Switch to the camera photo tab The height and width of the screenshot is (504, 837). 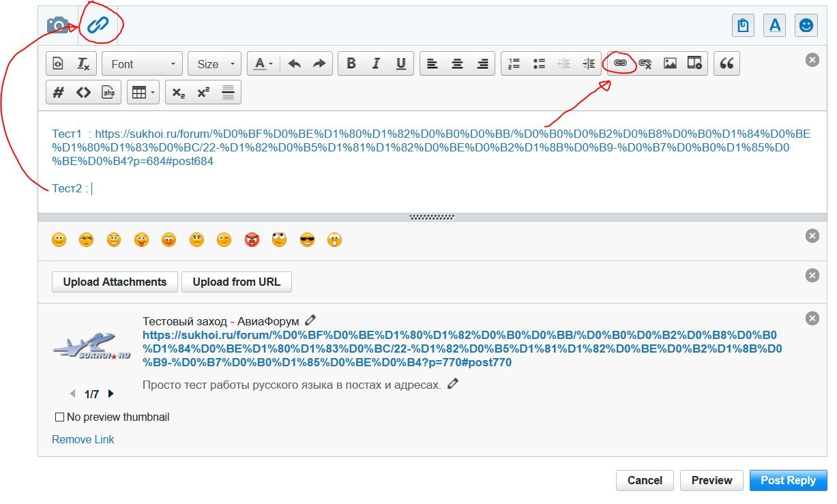(x=58, y=25)
